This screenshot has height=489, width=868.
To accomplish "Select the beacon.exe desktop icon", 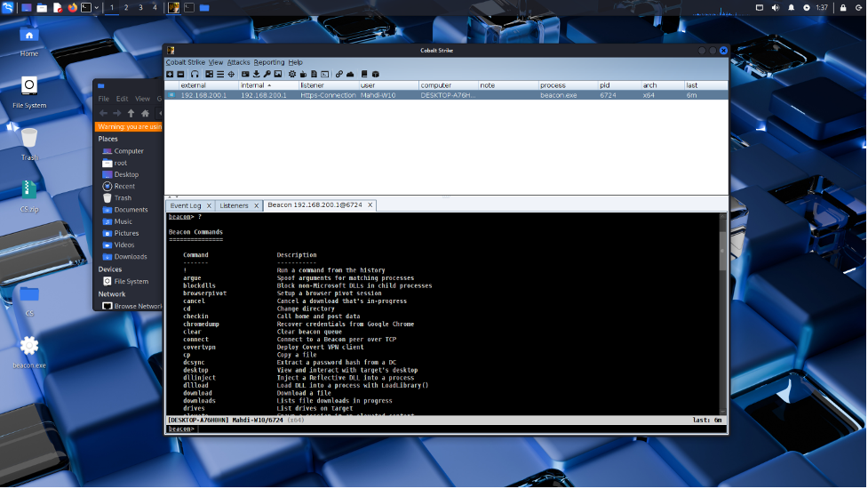I will (28, 352).
